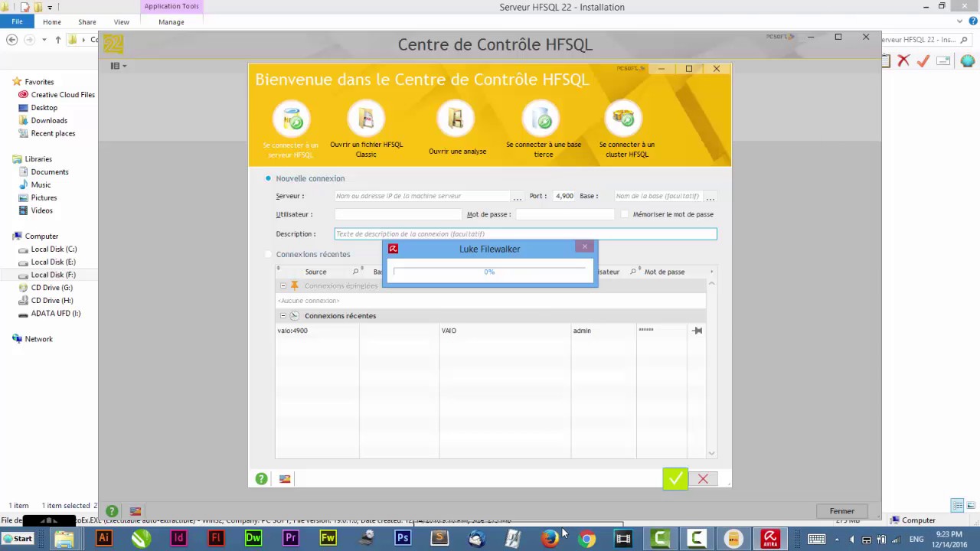Click the Description text input field
The width and height of the screenshot is (980, 551).
(525, 234)
